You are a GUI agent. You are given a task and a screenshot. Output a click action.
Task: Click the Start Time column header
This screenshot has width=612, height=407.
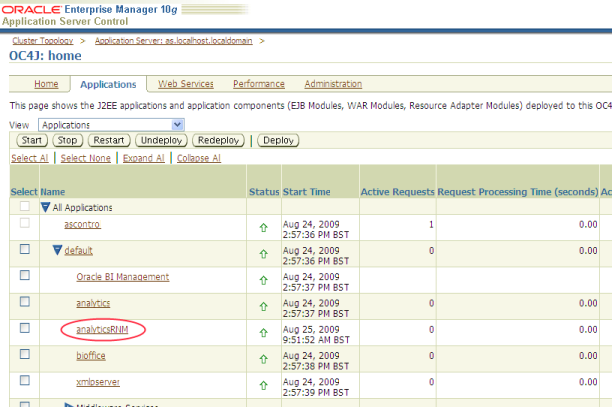(x=307, y=192)
